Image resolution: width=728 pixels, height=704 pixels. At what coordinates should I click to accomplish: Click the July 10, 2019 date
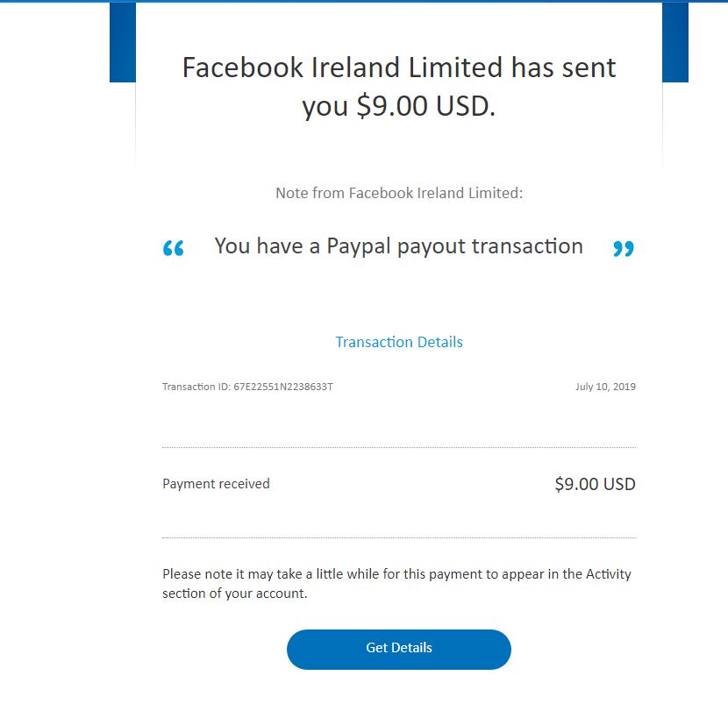(x=605, y=387)
